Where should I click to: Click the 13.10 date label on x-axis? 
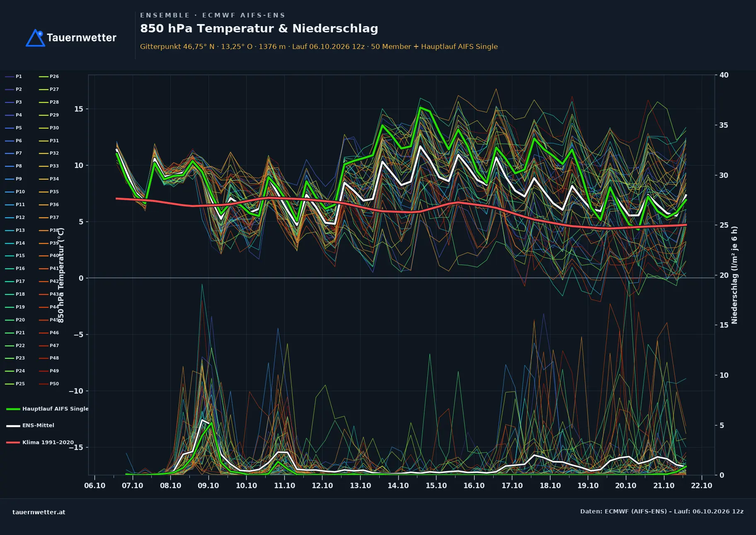pyautogui.click(x=360, y=486)
